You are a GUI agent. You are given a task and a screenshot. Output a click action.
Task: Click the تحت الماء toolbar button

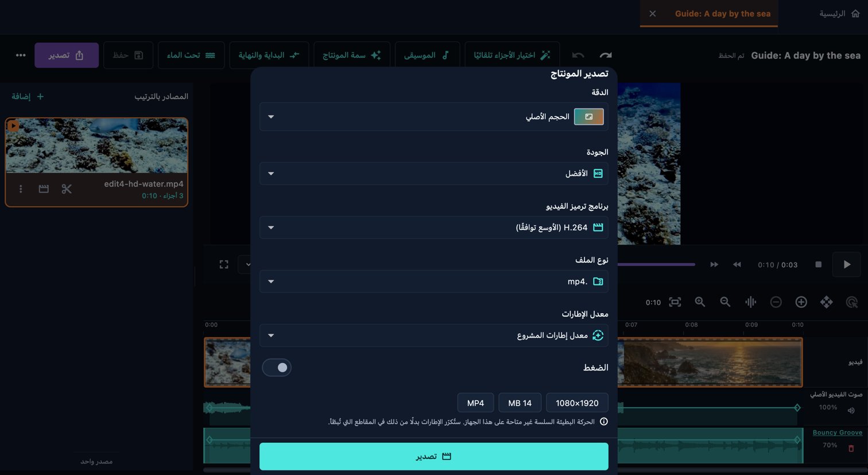(191, 55)
